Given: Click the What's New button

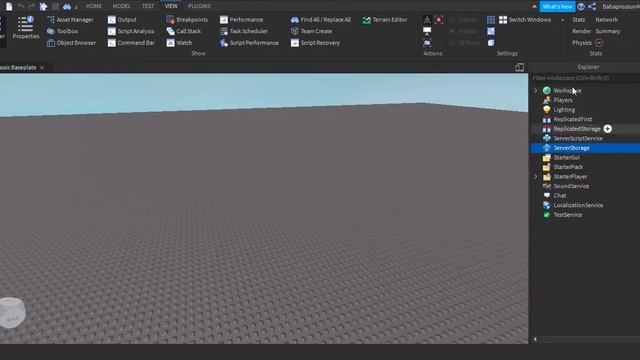Looking at the screenshot, I should 557,7.
